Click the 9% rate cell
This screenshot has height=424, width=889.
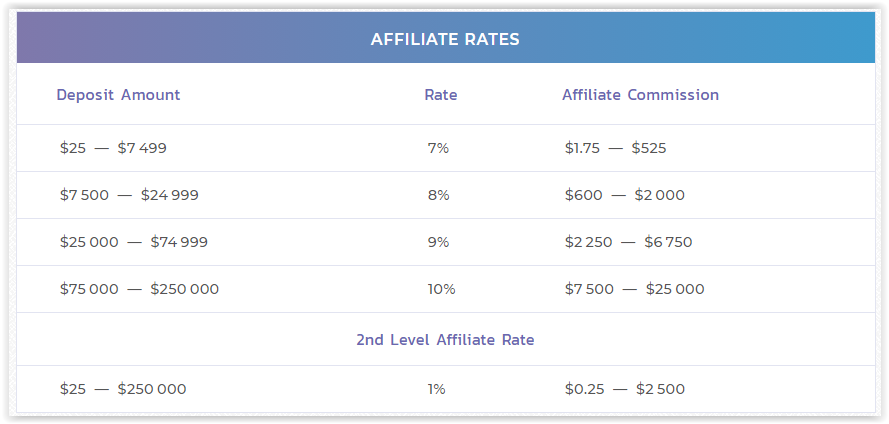(438, 242)
